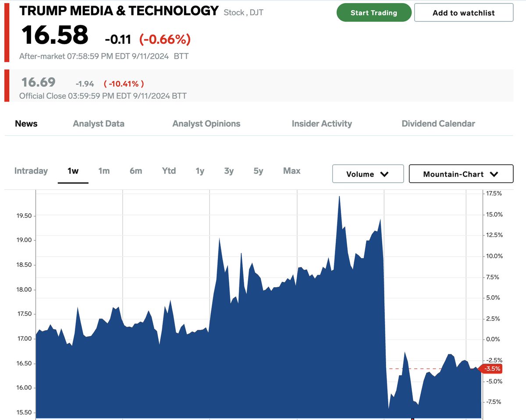This screenshot has height=420, width=526.
Task: Switch chart to 1m range
Action: coord(104,171)
